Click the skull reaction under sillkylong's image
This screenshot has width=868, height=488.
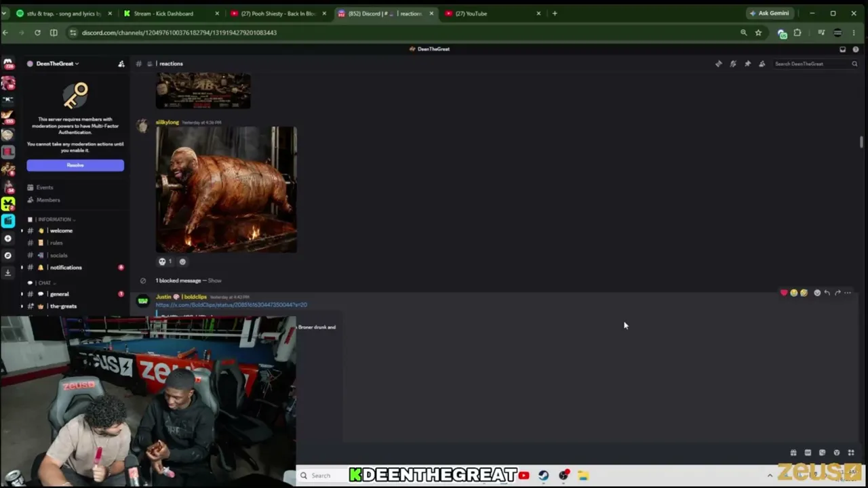coord(165,262)
